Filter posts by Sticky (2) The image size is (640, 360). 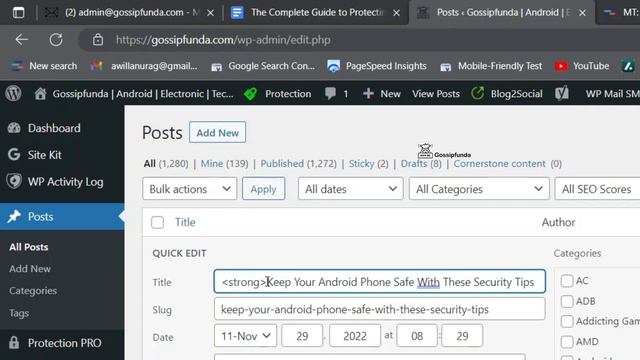(368, 164)
